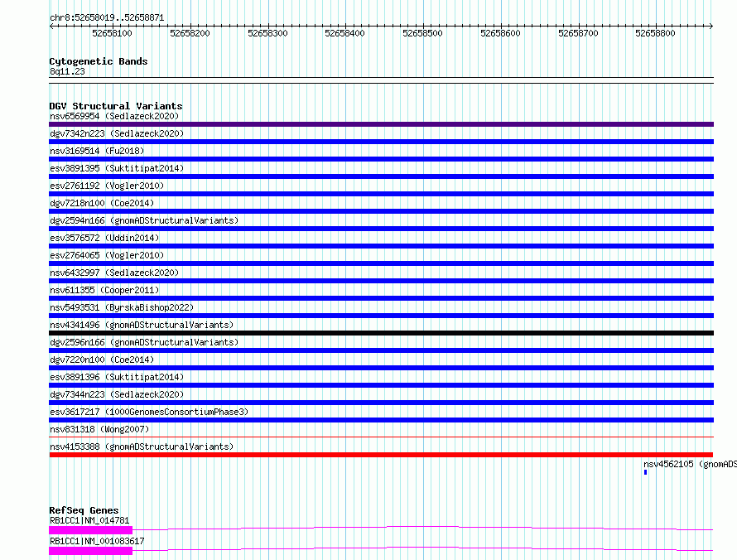The height and width of the screenshot is (560, 737).
Task: Click ruler position 52658700
Action: [578, 33]
